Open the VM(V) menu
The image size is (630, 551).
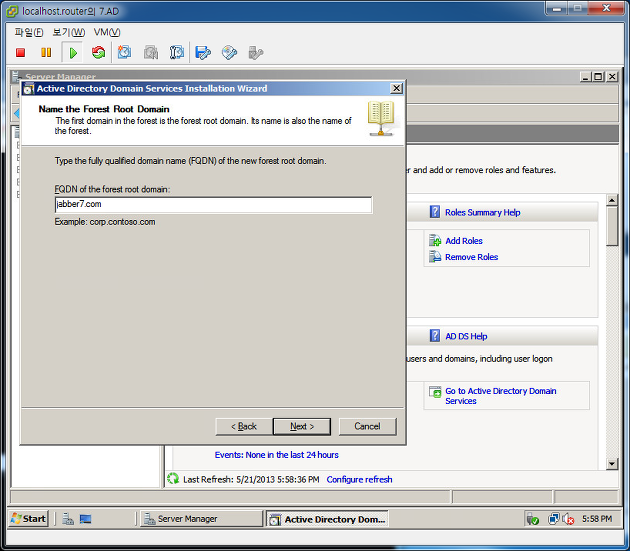coord(107,32)
